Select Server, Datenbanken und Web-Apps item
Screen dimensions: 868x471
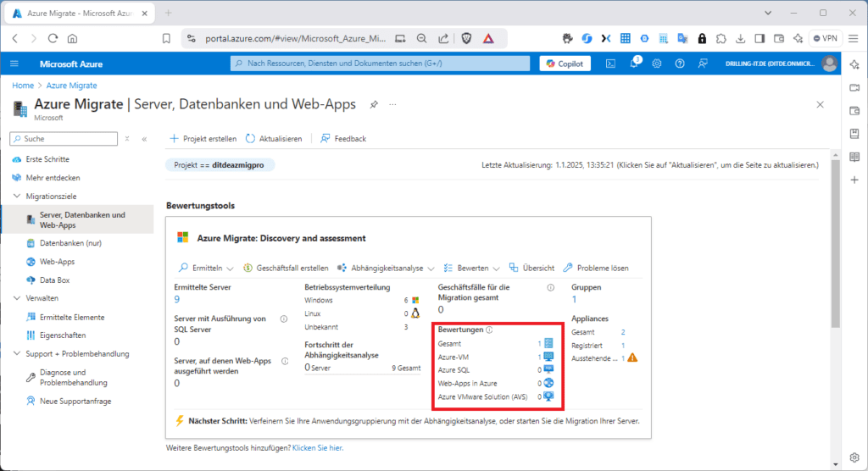[77, 219]
